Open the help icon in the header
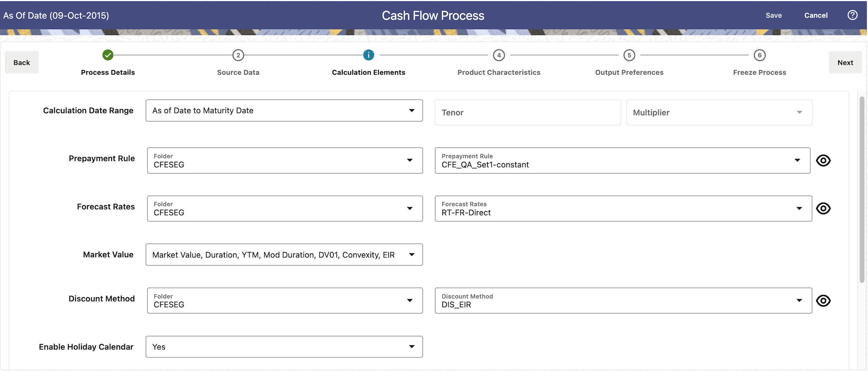 pyautogui.click(x=852, y=15)
